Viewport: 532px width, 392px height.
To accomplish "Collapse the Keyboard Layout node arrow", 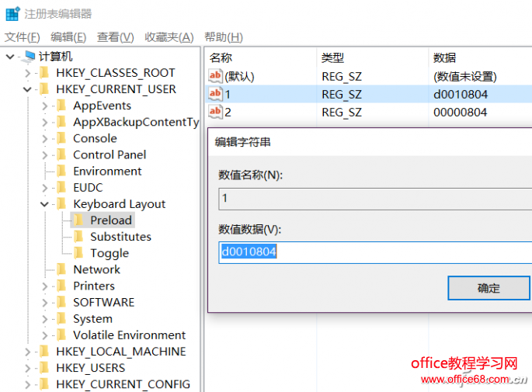I will (44, 204).
